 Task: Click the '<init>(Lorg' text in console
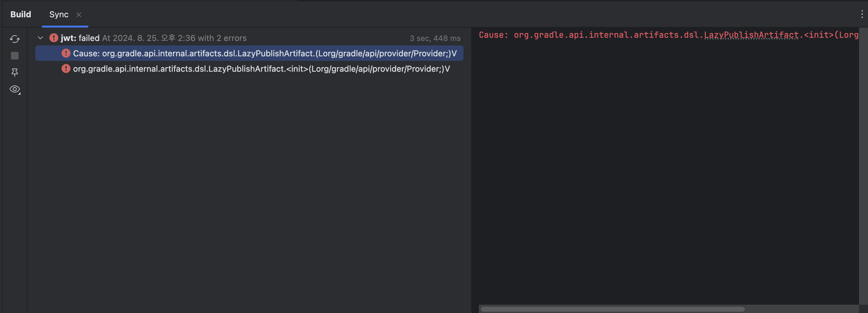click(x=831, y=35)
